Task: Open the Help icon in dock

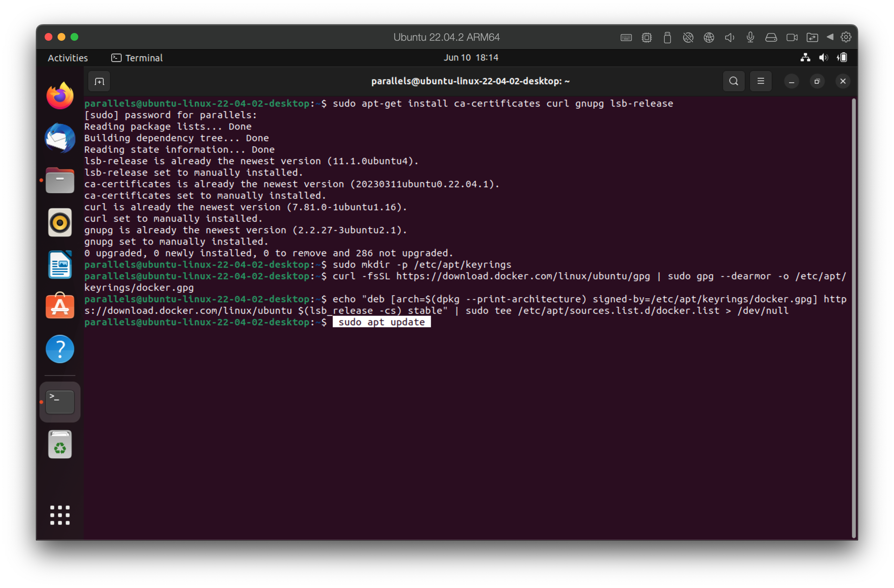Action: [60, 349]
